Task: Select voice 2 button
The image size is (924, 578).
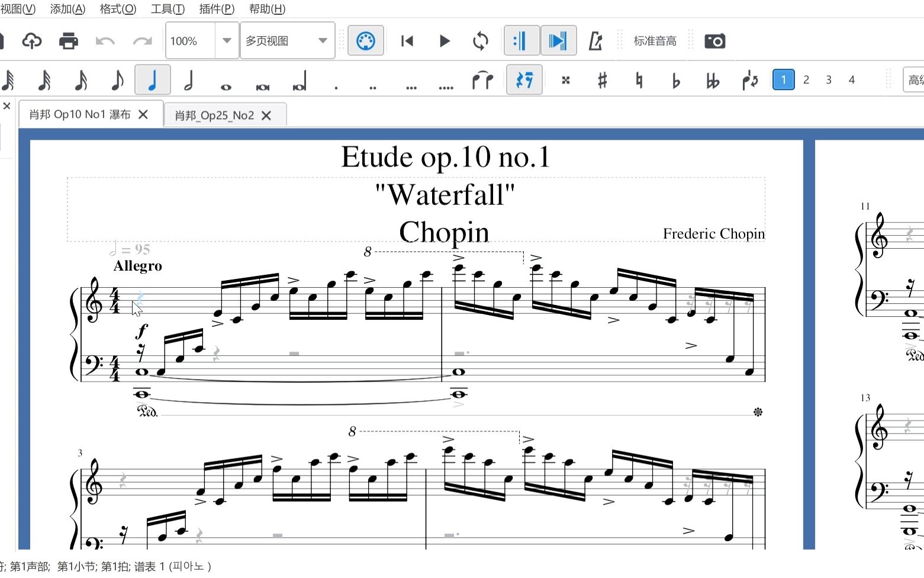Action: pyautogui.click(x=806, y=79)
